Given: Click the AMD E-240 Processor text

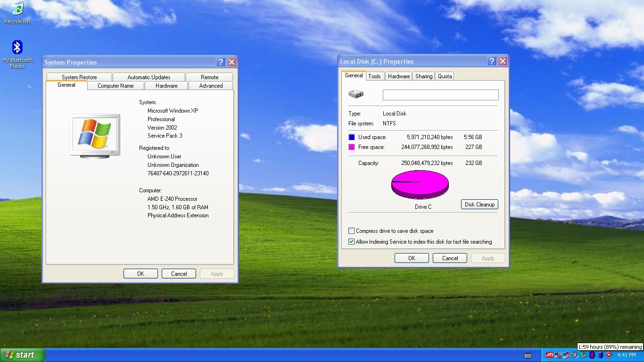Looking at the screenshot, I should click(172, 199).
